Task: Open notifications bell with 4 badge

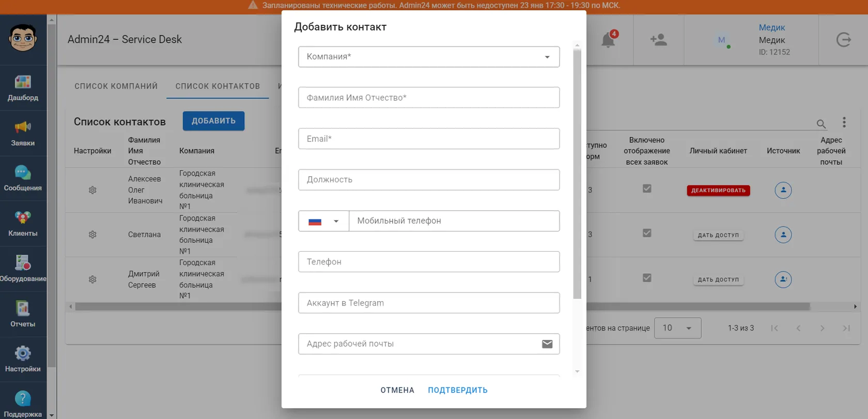Action: [609, 39]
